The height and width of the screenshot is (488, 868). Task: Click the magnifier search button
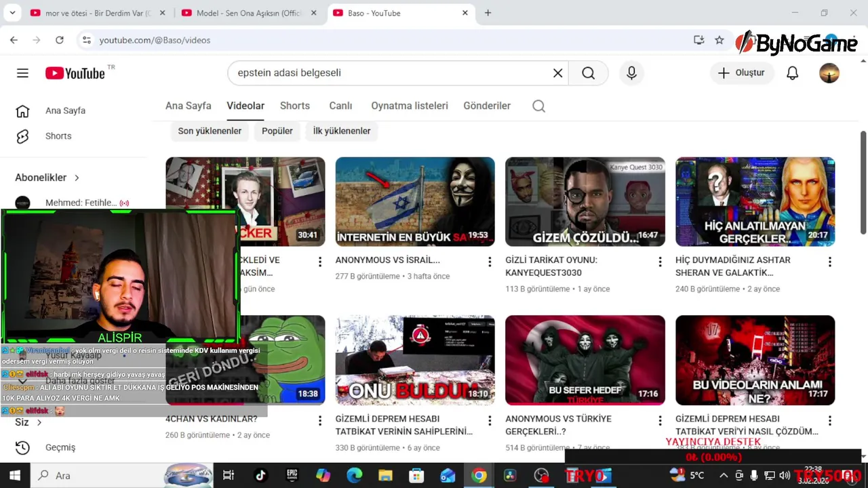[x=588, y=73]
